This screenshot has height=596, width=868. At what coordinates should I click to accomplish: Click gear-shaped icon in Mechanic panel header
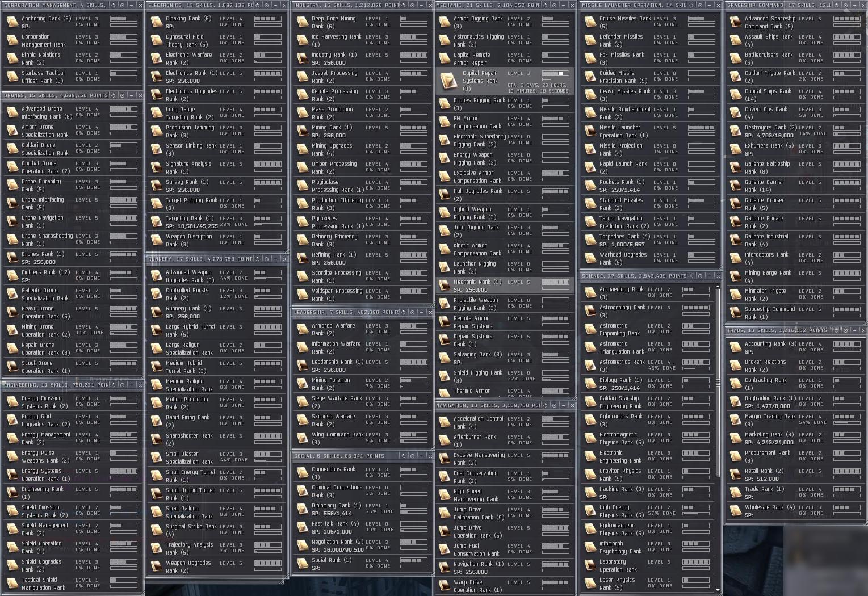pos(546,5)
